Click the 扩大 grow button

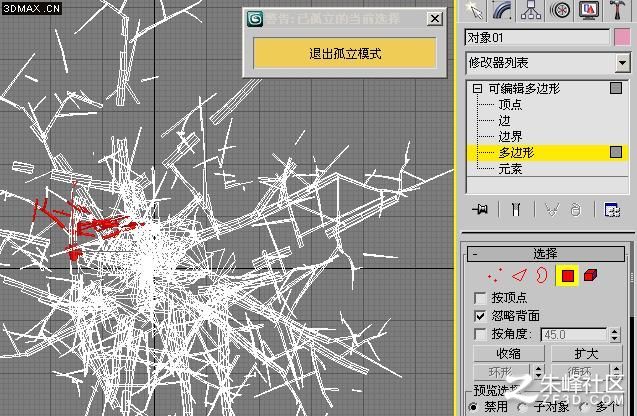pos(586,353)
